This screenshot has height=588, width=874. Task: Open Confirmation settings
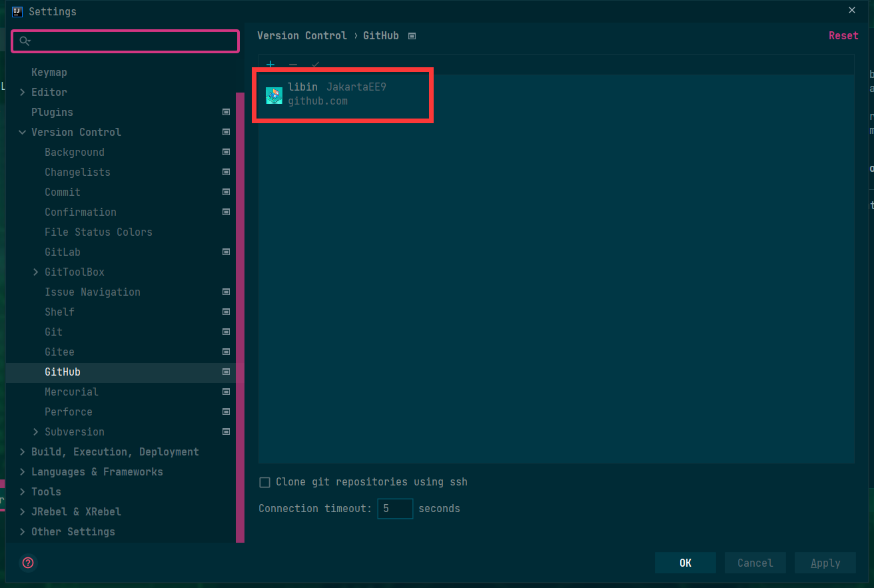coord(81,212)
